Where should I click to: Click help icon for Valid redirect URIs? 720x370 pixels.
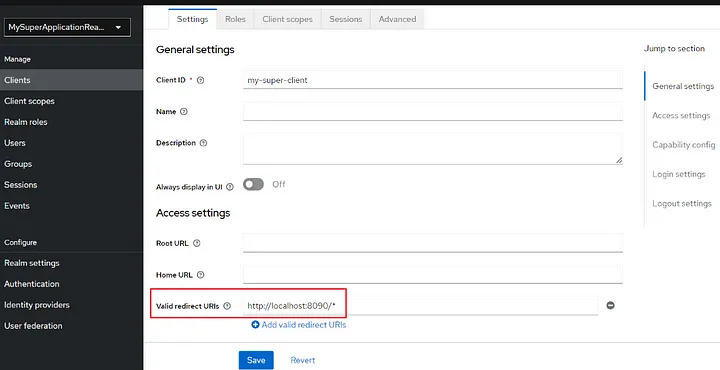pos(227,306)
